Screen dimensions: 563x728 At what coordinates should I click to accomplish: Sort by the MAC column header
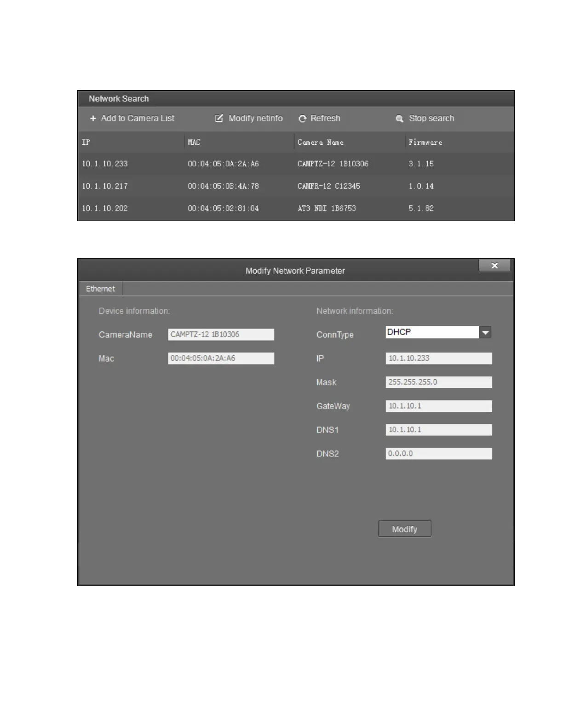click(194, 142)
